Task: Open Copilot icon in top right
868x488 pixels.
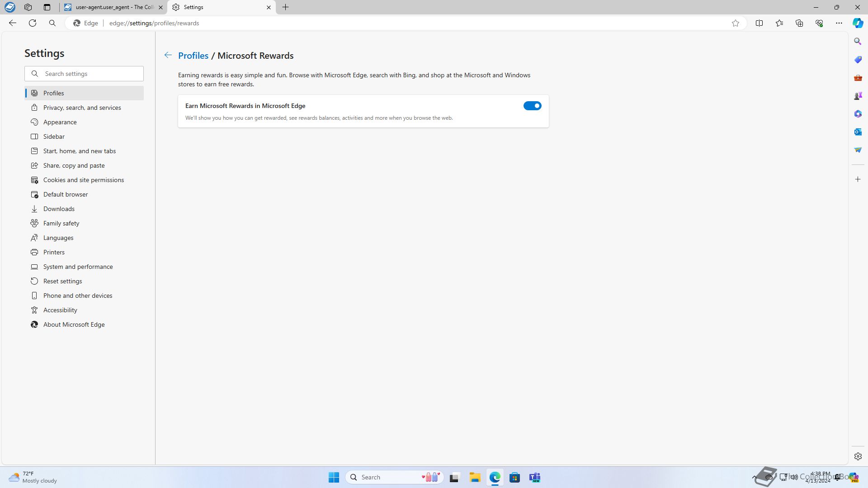Action: [858, 23]
